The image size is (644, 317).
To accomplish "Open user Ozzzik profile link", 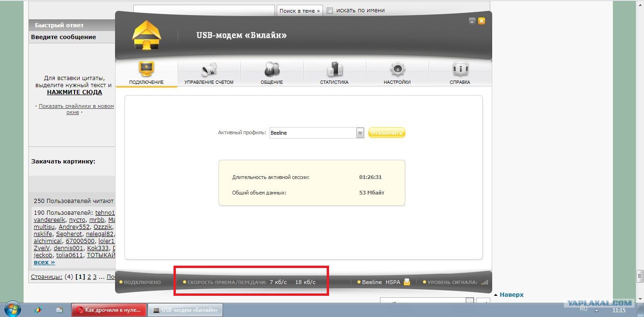I will [x=102, y=227].
